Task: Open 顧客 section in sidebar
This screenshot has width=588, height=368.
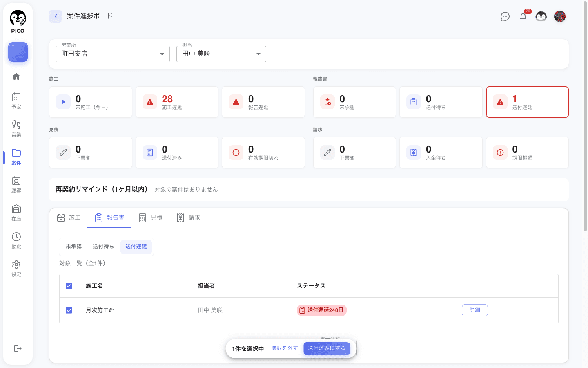Action: [16, 184]
